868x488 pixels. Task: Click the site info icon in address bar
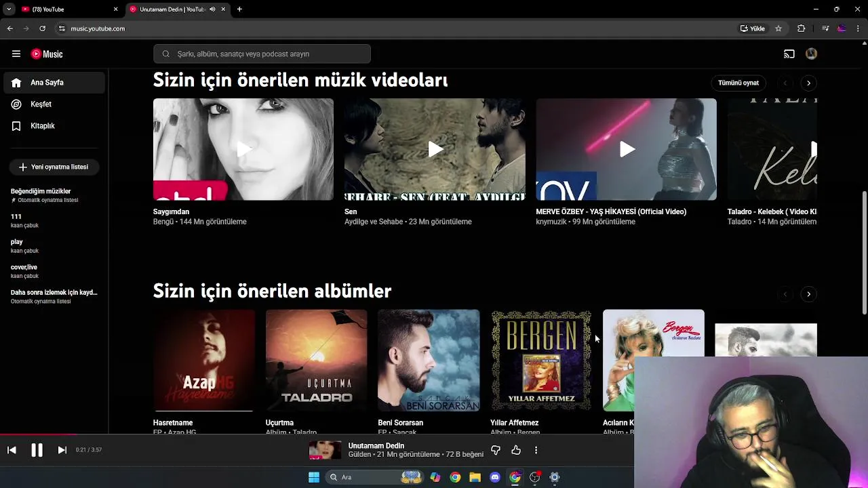pyautogui.click(x=62, y=28)
